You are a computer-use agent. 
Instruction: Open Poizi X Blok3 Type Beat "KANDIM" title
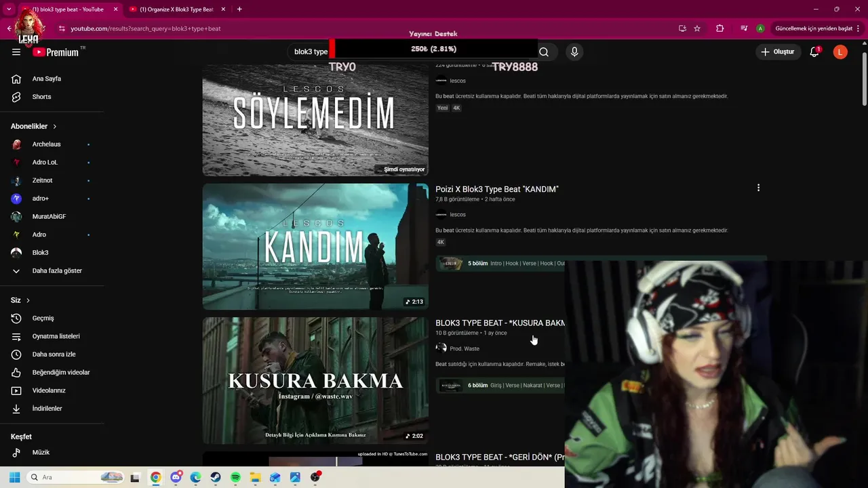click(x=497, y=189)
